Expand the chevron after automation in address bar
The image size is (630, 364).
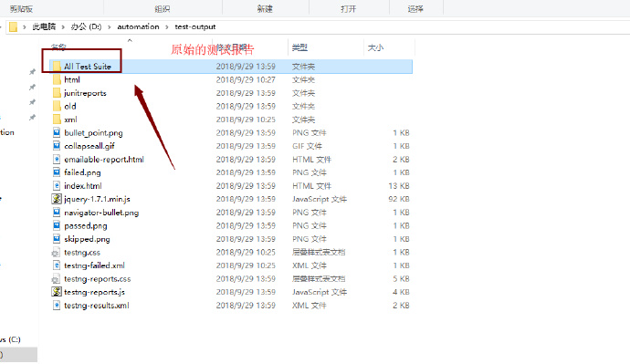coord(167,26)
